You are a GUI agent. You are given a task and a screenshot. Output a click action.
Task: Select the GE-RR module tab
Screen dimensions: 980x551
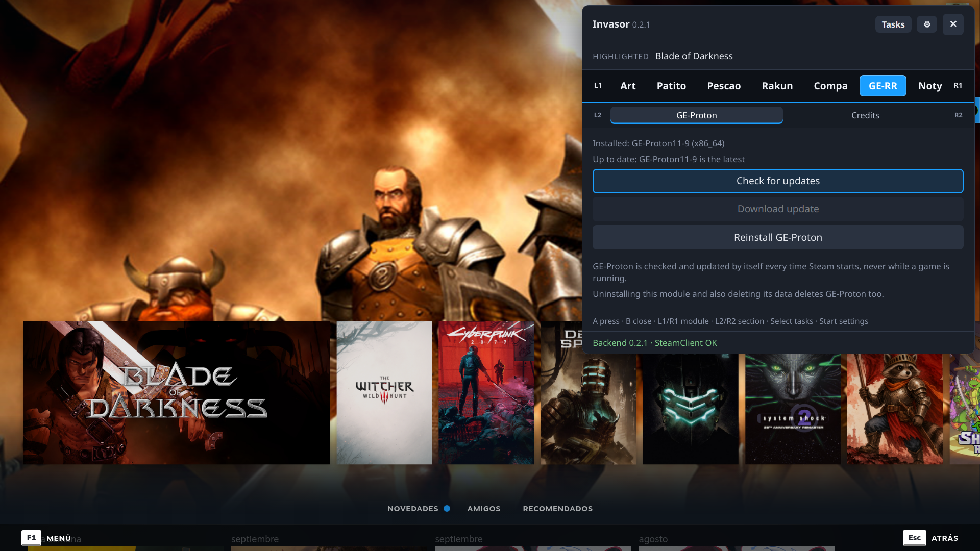tap(883, 86)
